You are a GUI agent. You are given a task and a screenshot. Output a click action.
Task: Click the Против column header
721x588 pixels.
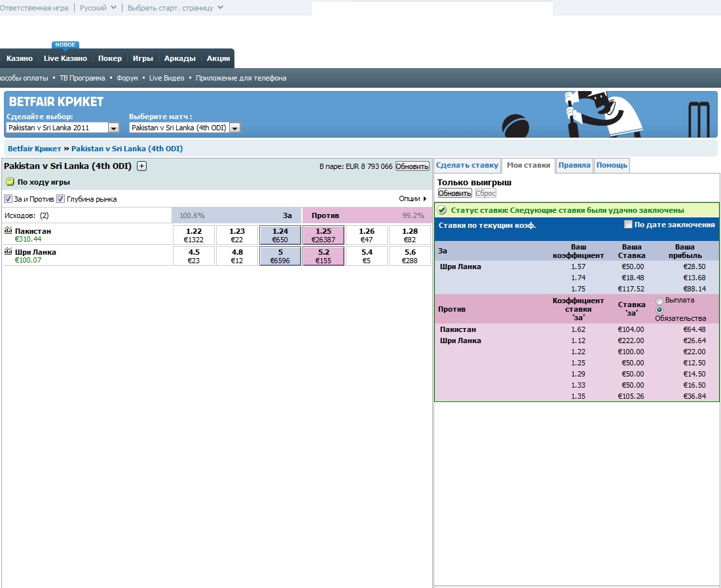[325, 215]
